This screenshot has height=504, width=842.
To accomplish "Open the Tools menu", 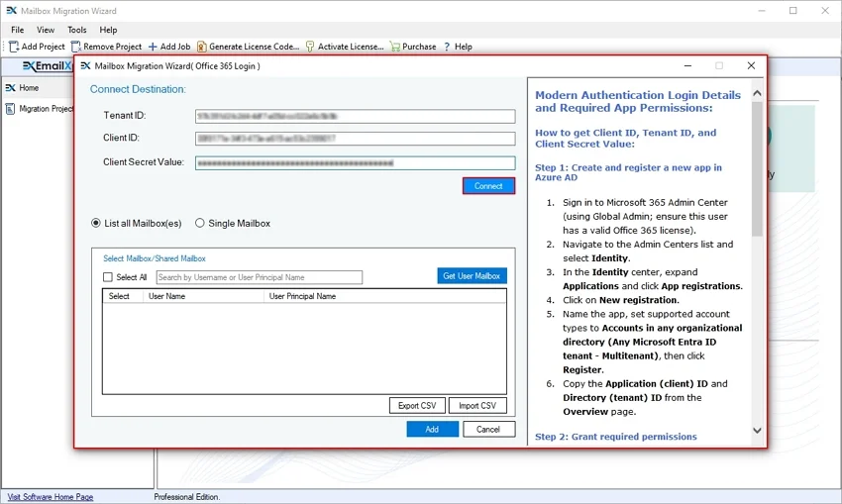I will 77,30.
